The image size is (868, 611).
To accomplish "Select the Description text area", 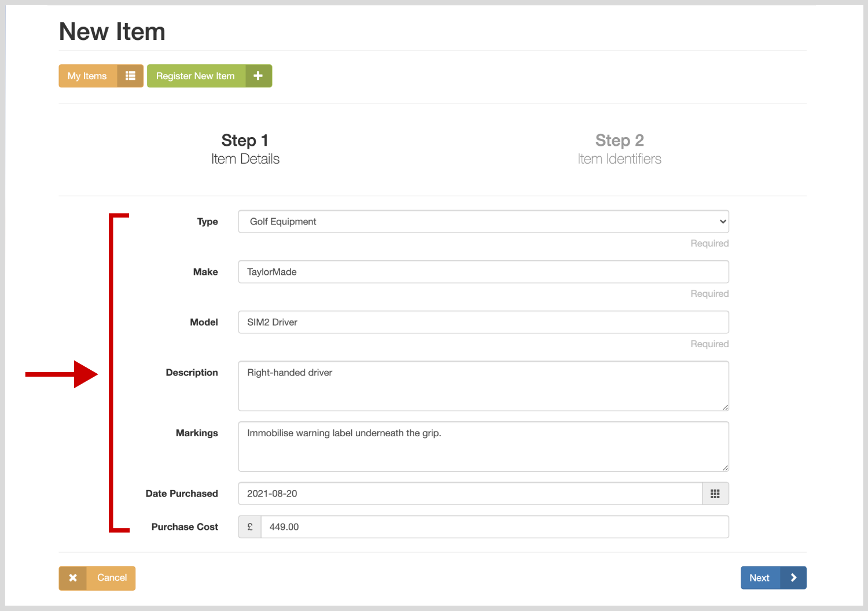I will pyautogui.click(x=483, y=386).
